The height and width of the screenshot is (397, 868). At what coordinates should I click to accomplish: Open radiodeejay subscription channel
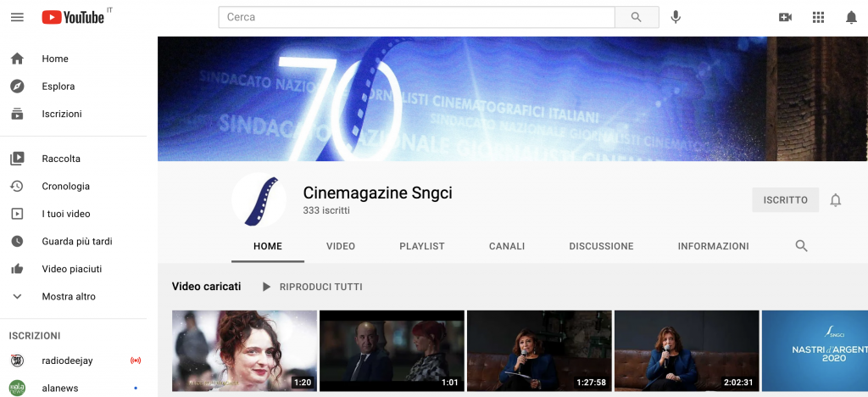68,361
